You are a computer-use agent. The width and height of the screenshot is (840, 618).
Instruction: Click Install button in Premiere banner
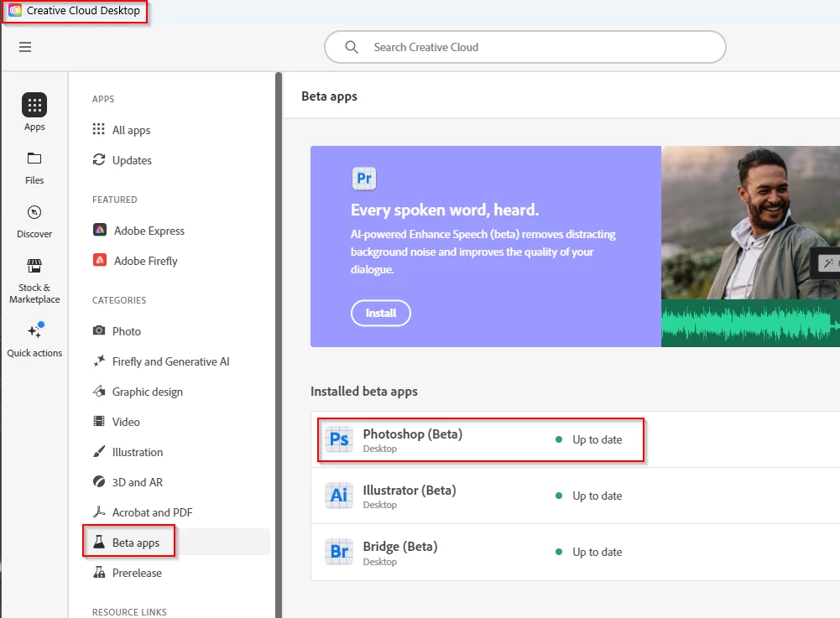[x=381, y=313]
